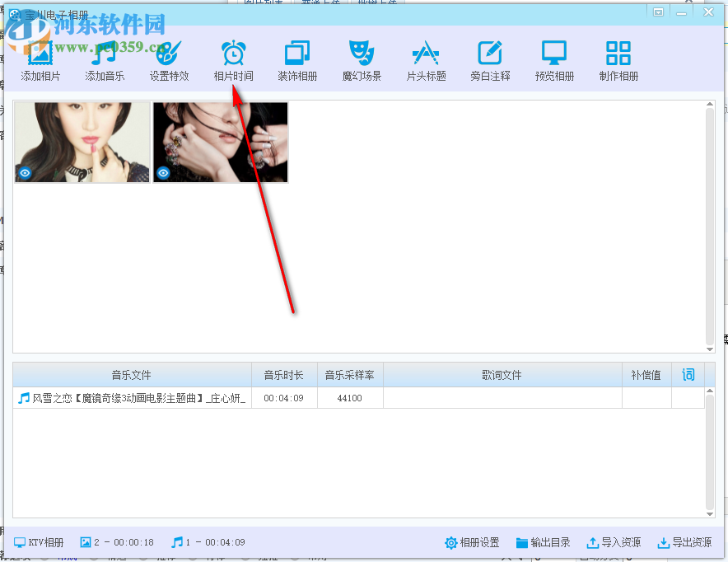Select the first portrait photo thumbnail
Screen dimensions: 728x562
(82, 142)
